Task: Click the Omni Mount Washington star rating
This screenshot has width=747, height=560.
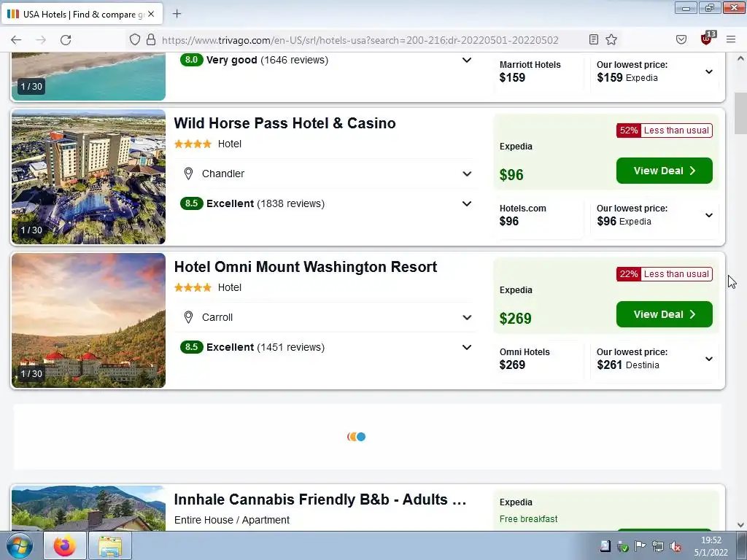Action: [x=193, y=287]
